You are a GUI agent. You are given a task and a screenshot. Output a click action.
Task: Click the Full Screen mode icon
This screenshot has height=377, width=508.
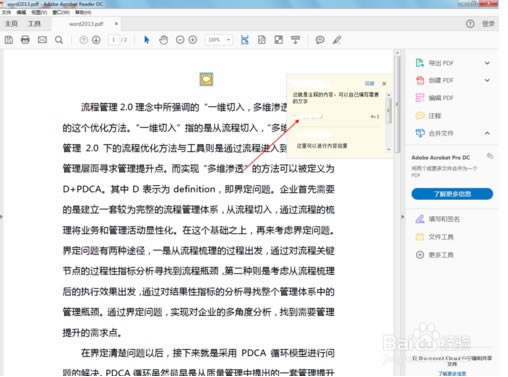pyautogui.click(x=279, y=40)
